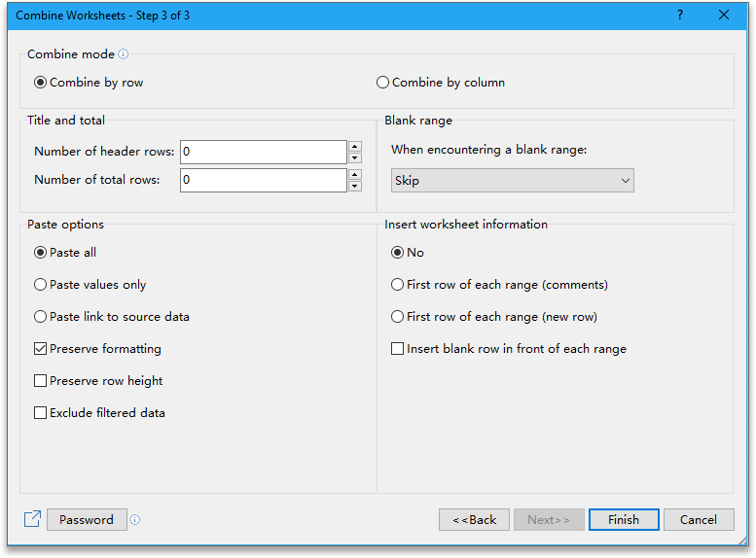Go back with the <<Back button
This screenshot has width=756, height=558.
pos(474,519)
